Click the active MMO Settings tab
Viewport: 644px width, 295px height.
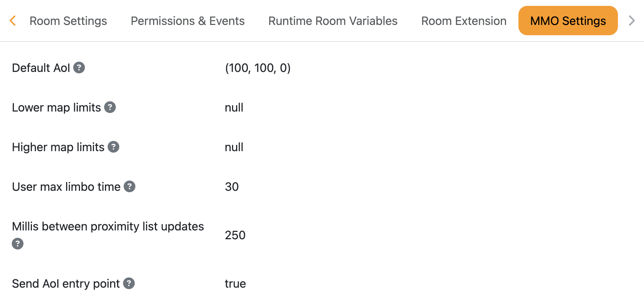(x=568, y=21)
